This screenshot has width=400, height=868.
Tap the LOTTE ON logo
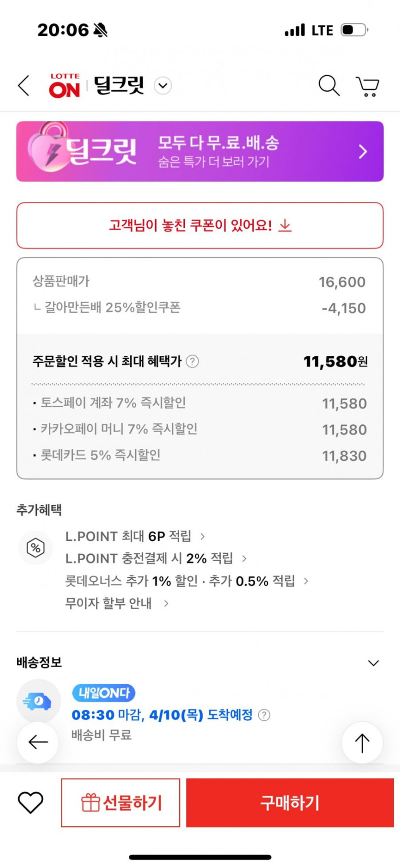coord(64,86)
